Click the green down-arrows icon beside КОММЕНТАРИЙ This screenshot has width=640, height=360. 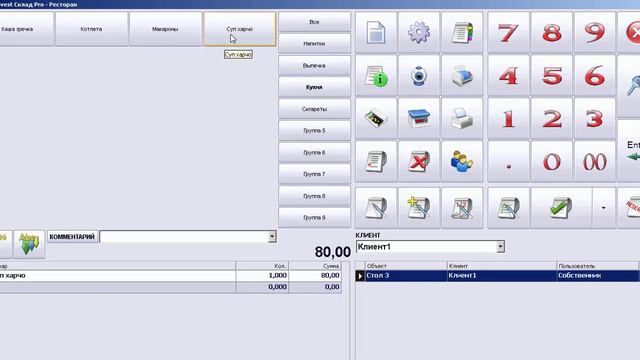[29, 244]
